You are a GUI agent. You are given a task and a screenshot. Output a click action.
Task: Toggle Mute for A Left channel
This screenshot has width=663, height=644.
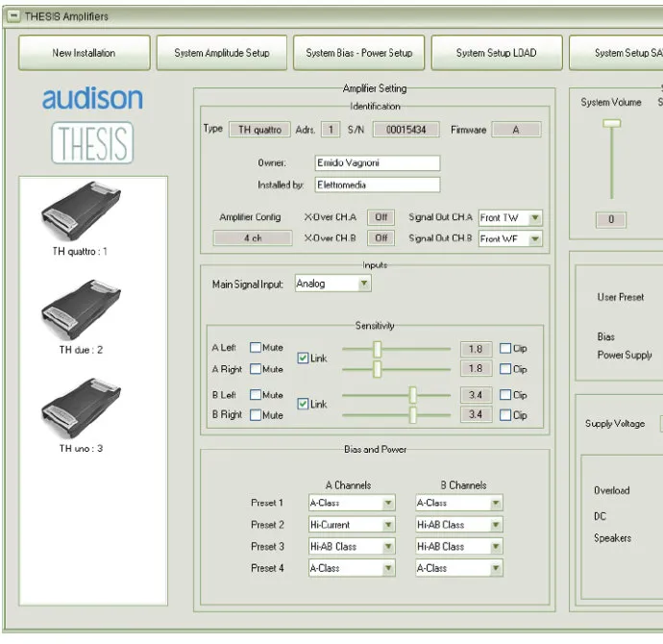click(x=256, y=347)
